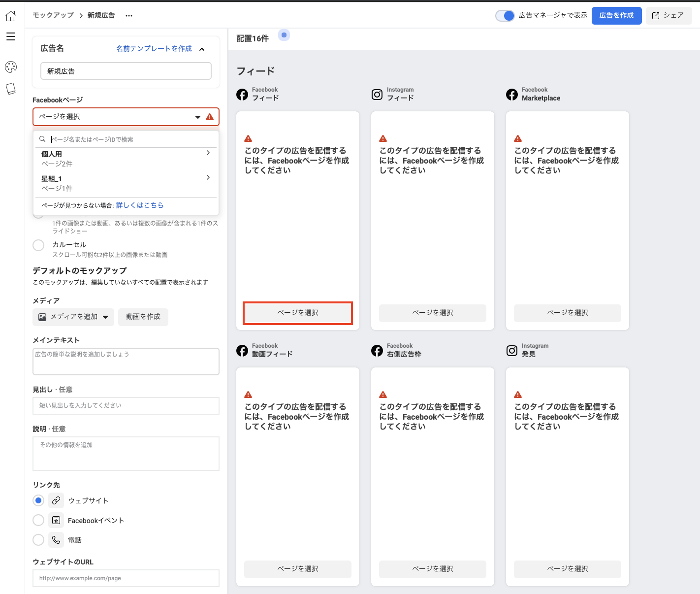Open the 詳しくはこちら link

coord(140,205)
